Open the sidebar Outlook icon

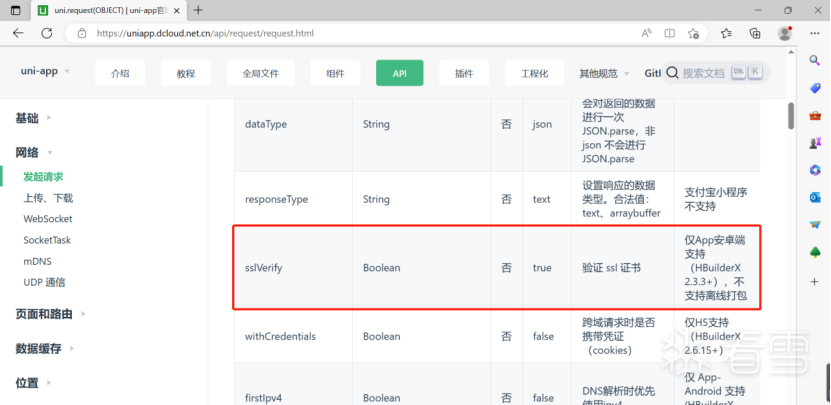(x=815, y=198)
